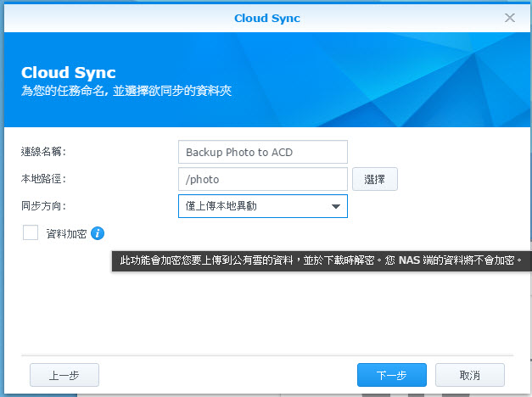Viewport: 532px width, 397px height.
Task: Go to next step with 下一步
Action: (x=392, y=375)
